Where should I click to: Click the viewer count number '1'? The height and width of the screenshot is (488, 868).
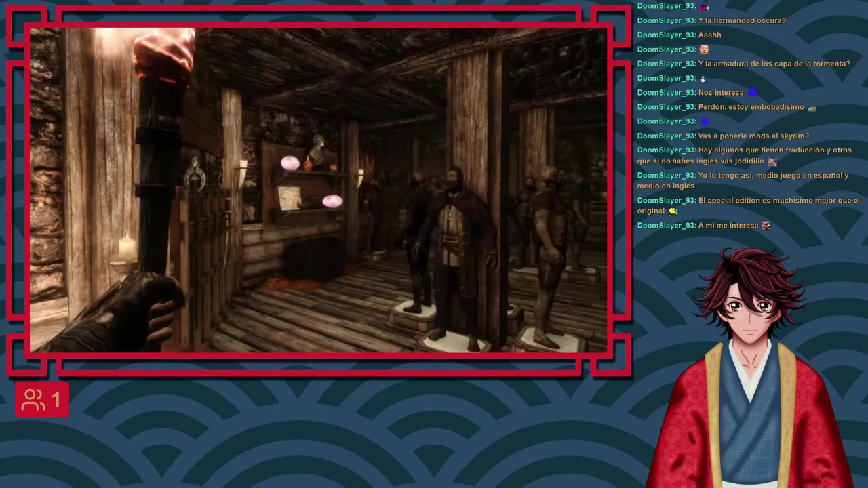tap(56, 400)
